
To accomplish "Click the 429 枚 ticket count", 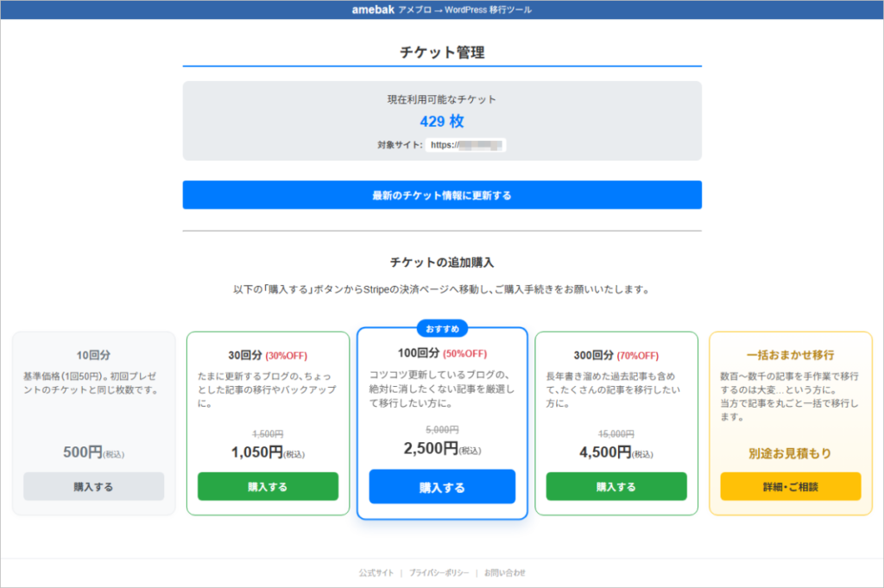I will click(442, 122).
